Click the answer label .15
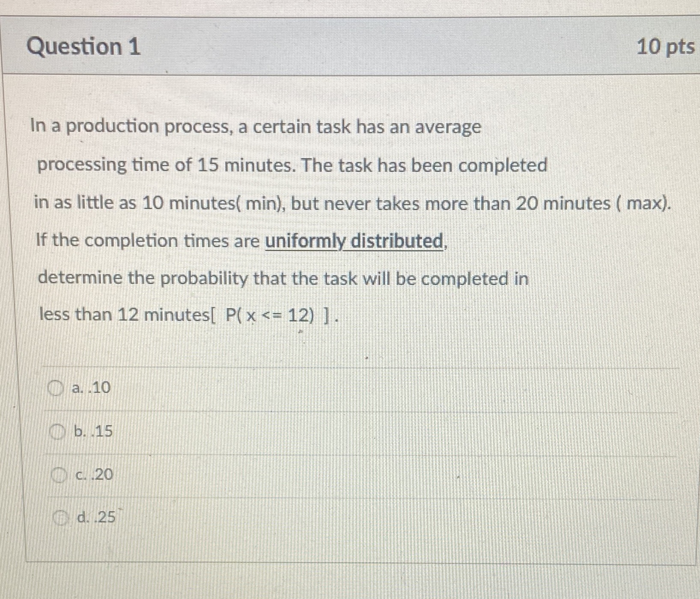This screenshot has height=599, width=700. pos(93,432)
